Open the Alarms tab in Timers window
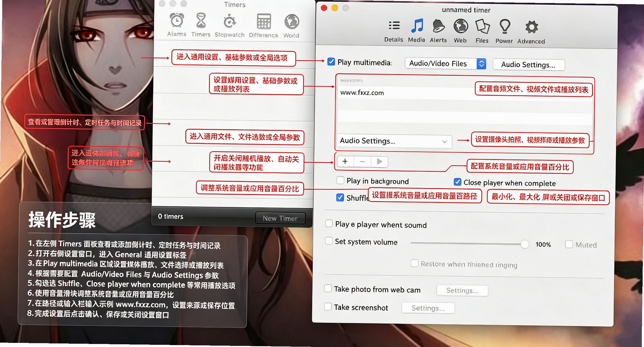 click(x=177, y=25)
